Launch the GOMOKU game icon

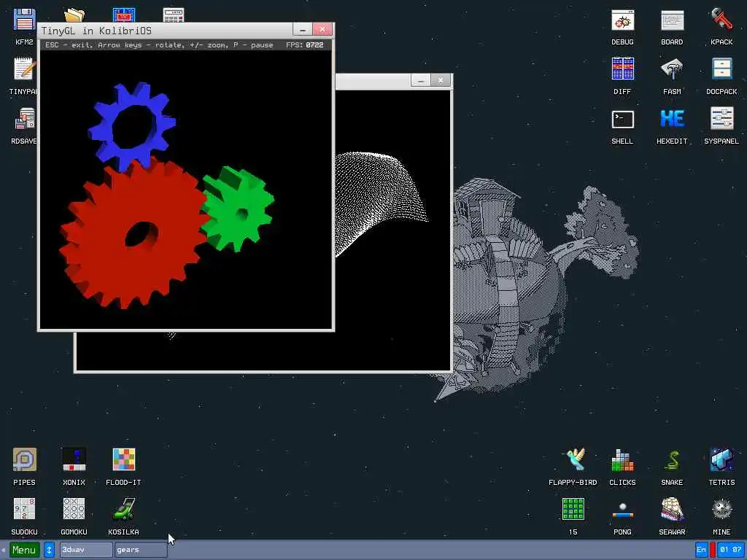pyautogui.click(x=74, y=510)
